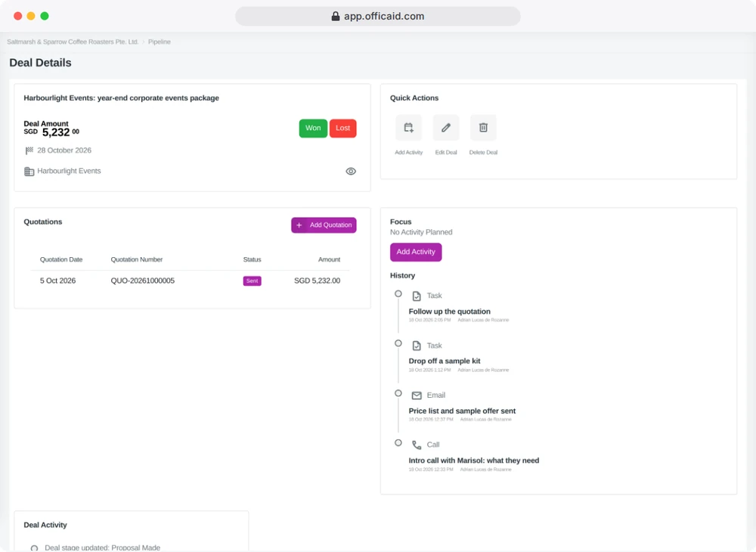Click the Edit Deal pencil icon
756x552 pixels.
pyautogui.click(x=446, y=128)
